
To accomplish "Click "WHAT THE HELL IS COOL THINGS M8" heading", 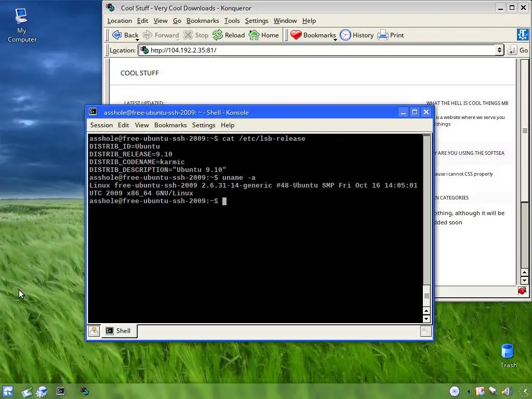I will pos(467,103).
